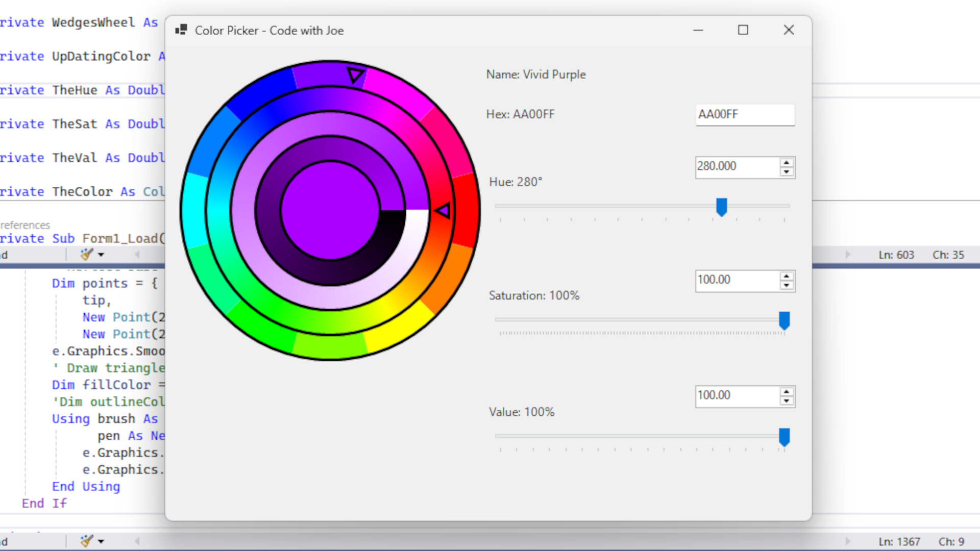Click the saturation triangle marker inside wheel
Screen dimensions: 980x551
[443, 210]
